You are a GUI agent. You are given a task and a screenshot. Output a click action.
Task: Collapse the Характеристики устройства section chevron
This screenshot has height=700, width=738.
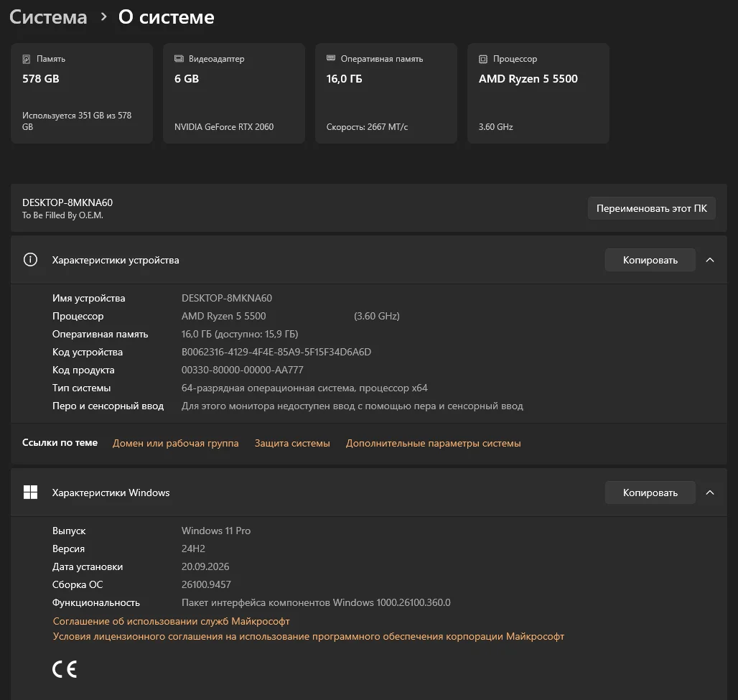pos(710,260)
